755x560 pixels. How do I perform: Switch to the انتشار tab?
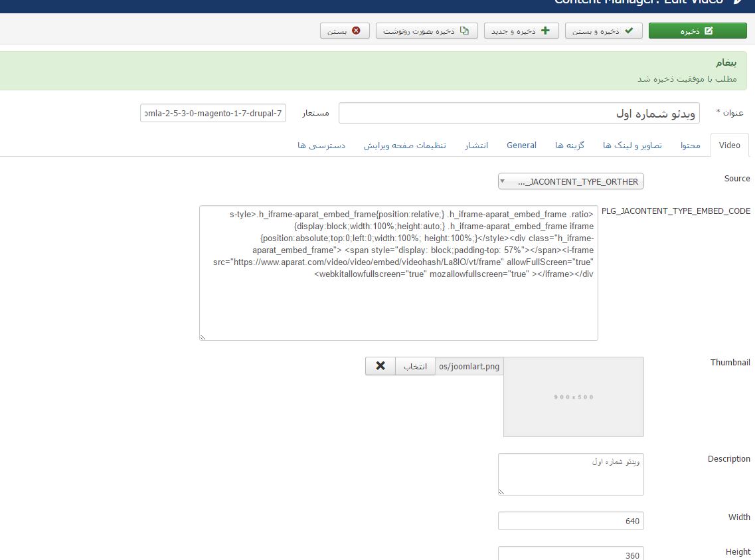point(476,145)
